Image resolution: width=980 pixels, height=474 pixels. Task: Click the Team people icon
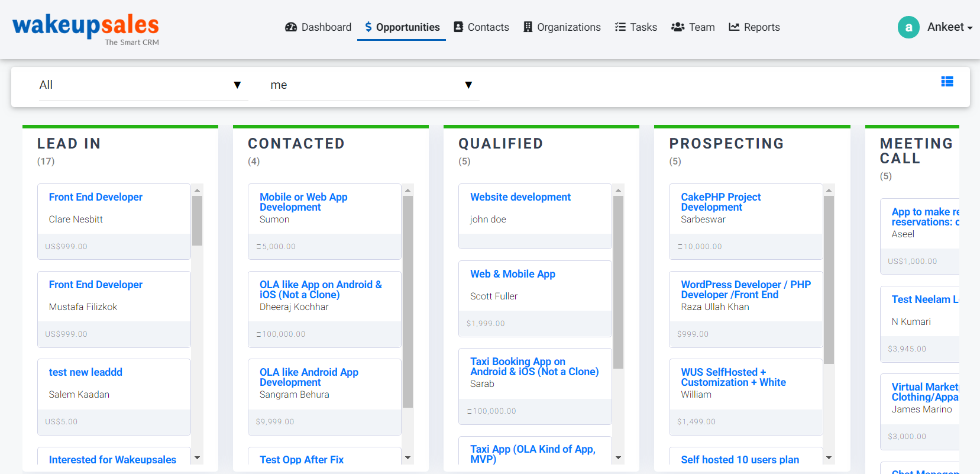(678, 27)
